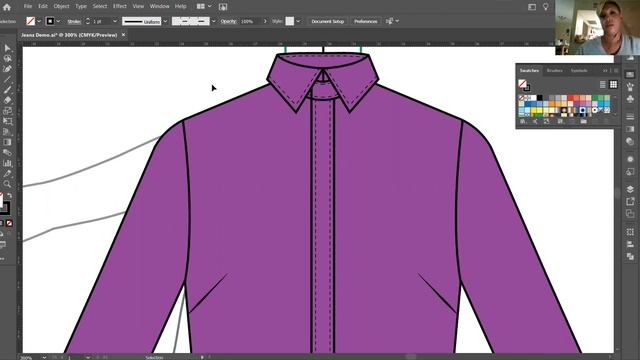Click the underlined Stroke label
This screenshot has height=360, width=640.
74,22
